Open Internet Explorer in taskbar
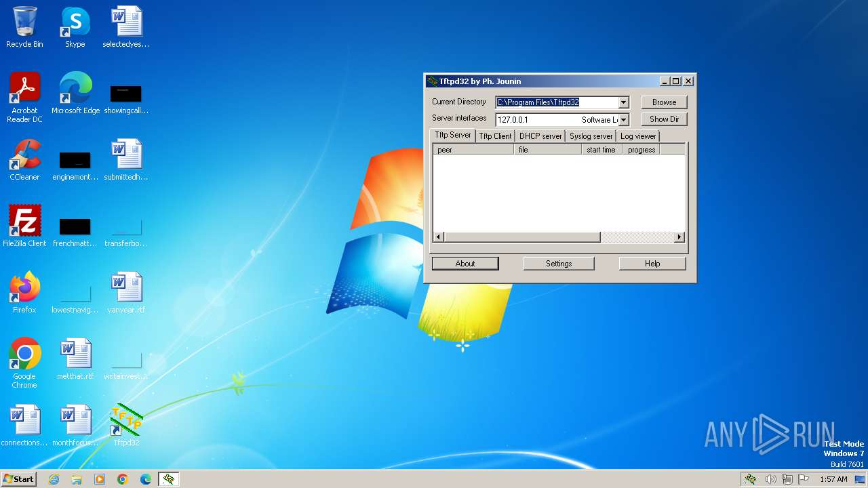Screen dimensions: 868x488 (54, 479)
